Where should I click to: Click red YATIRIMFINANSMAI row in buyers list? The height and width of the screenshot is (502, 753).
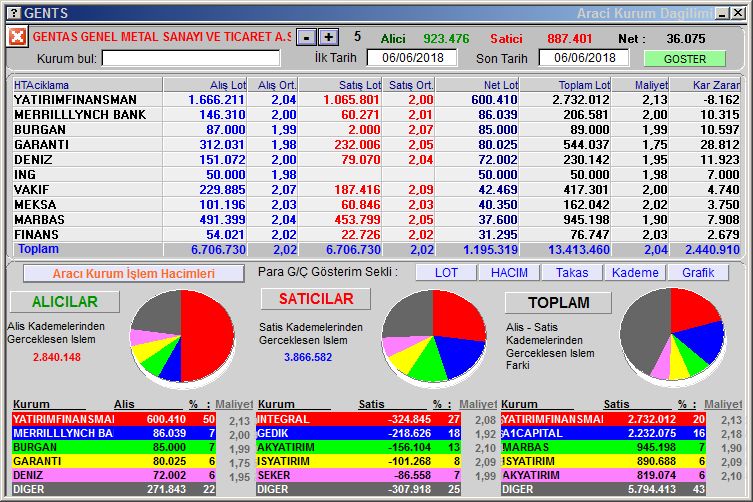[x=114, y=419]
